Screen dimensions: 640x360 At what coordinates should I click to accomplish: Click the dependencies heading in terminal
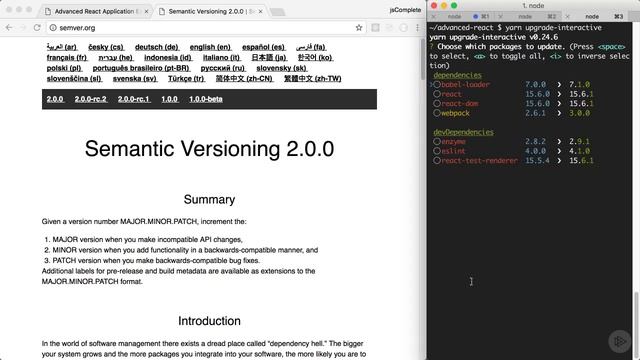tap(458, 75)
